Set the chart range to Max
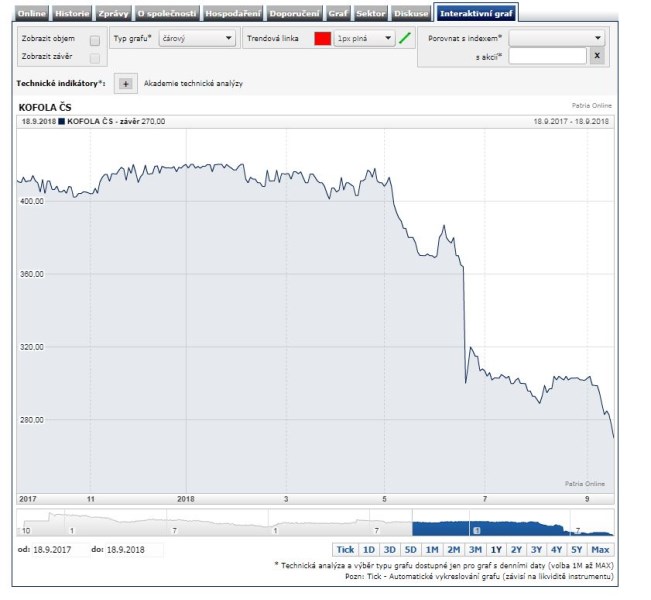 pos(601,549)
